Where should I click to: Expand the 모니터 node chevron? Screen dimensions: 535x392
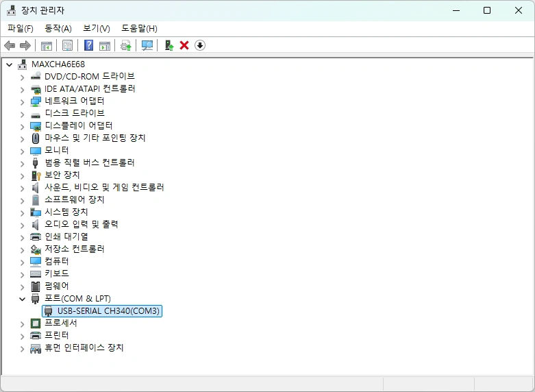(22, 151)
